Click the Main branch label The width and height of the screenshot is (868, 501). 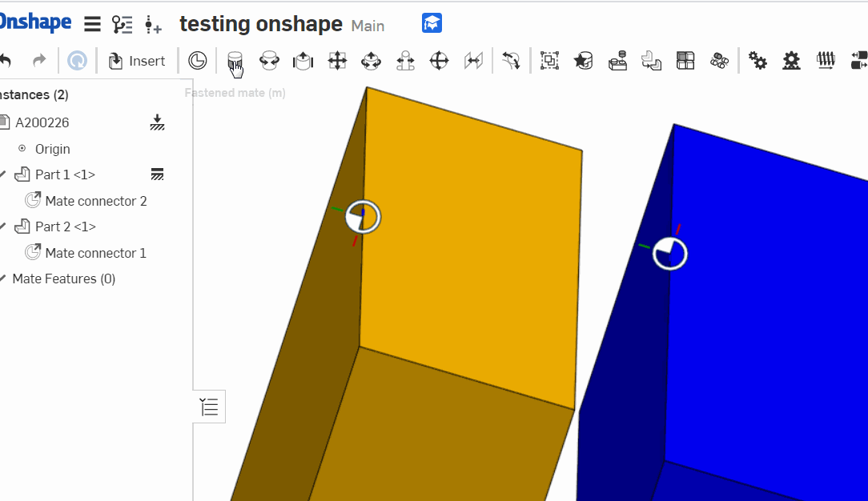point(368,26)
